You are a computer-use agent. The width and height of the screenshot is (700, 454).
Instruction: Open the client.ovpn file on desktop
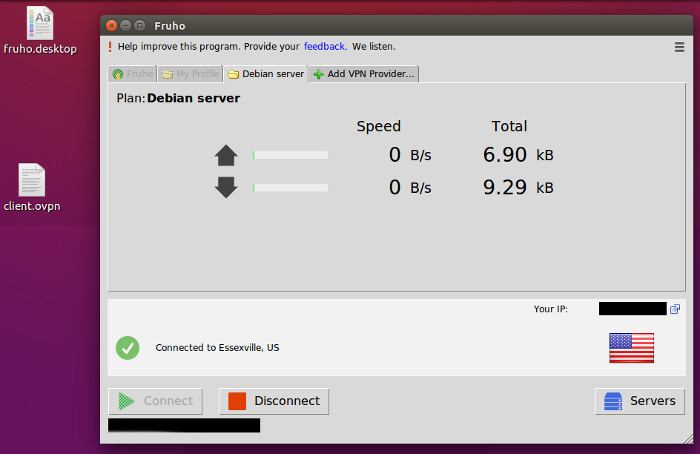coord(32,187)
